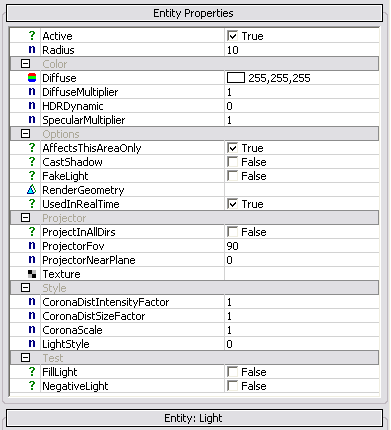The image size is (391, 430).
Task: Collapse the Color property group
Action: coord(26,64)
